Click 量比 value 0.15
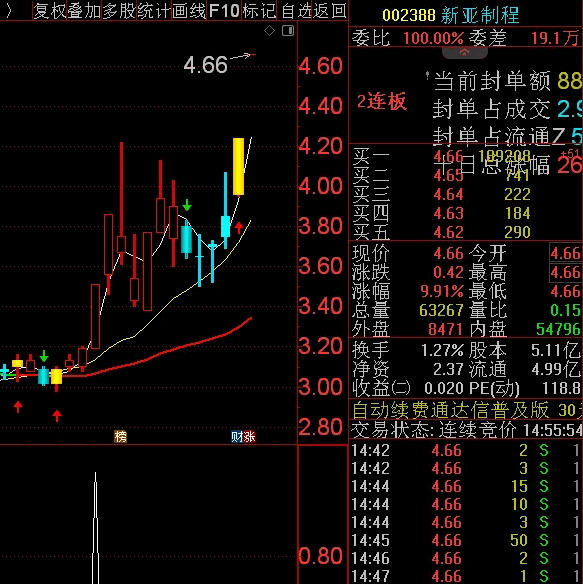583x584 pixels. click(565, 310)
